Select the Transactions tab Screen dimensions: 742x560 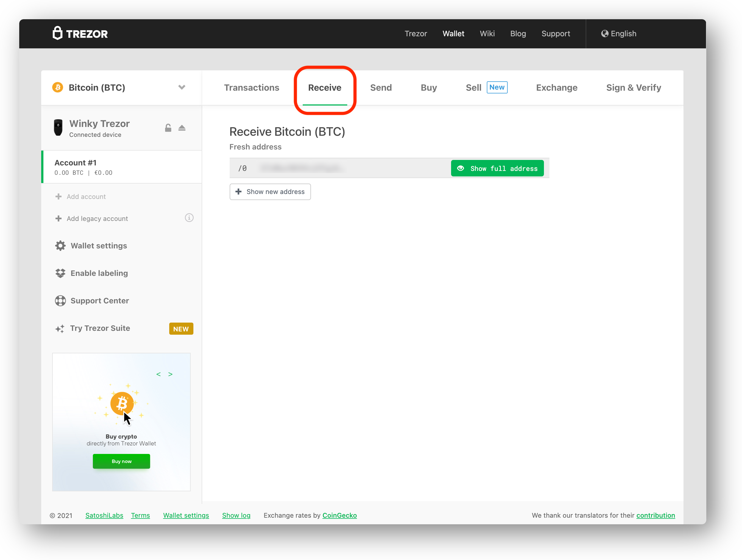(251, 87)
